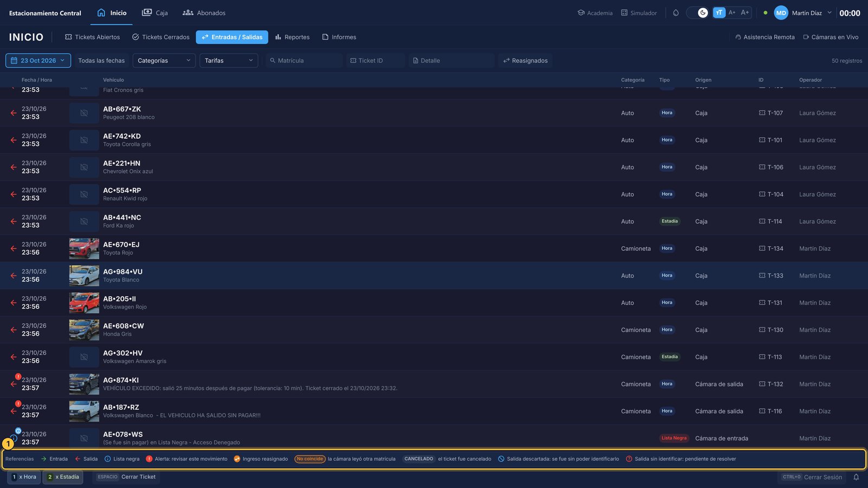Filter by Reasignados movements
The image size is (868, 488).
[525, 60]
